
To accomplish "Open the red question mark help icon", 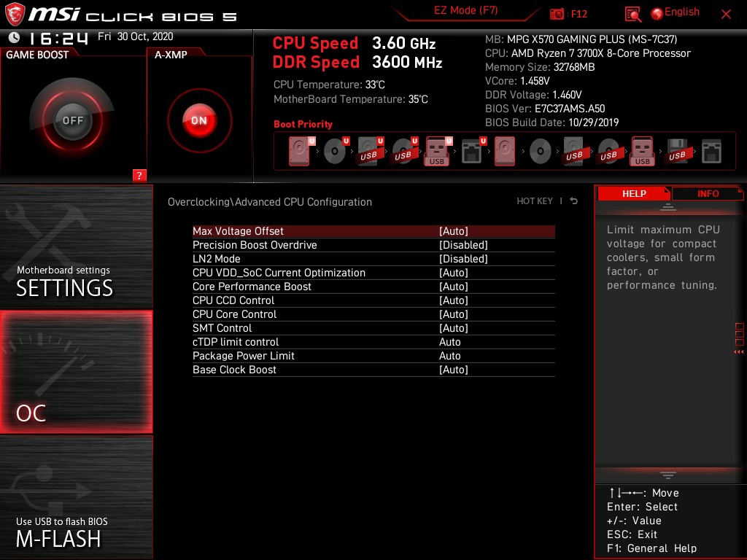I will click(x=139, y=175).
